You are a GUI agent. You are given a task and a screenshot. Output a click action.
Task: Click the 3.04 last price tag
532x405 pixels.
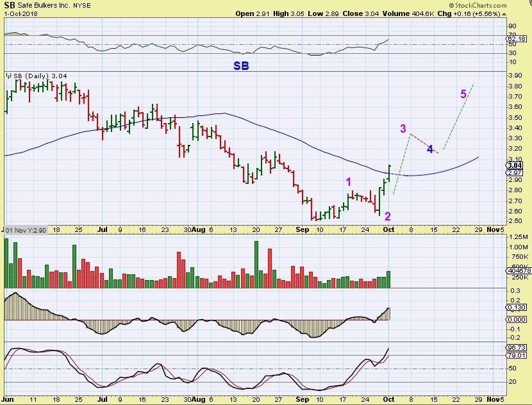click(515, 165)
